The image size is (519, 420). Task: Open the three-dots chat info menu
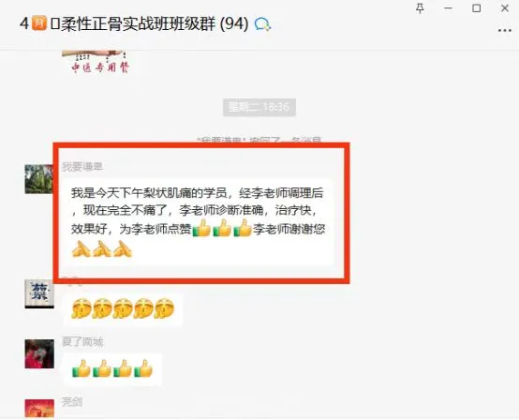[505, 31]
